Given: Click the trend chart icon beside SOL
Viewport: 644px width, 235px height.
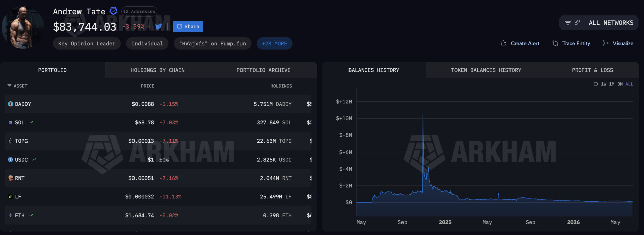Looking at the screenshot, I should pos(31,122).
